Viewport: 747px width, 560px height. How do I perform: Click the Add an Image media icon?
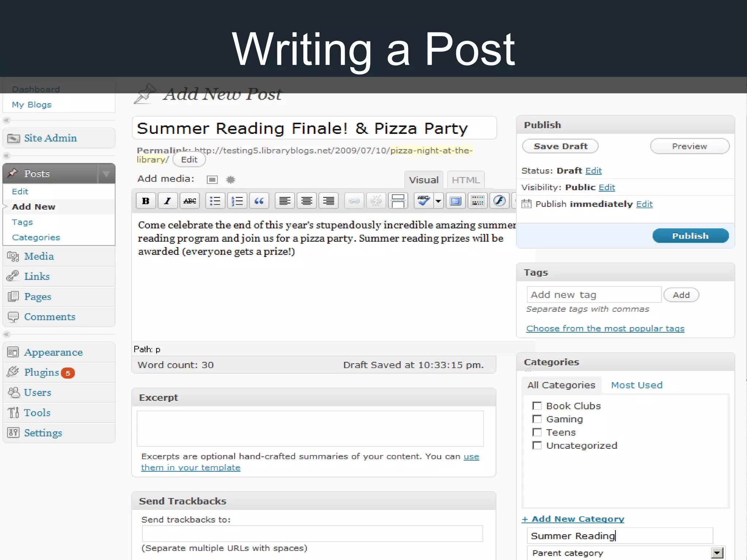[212, 179]
